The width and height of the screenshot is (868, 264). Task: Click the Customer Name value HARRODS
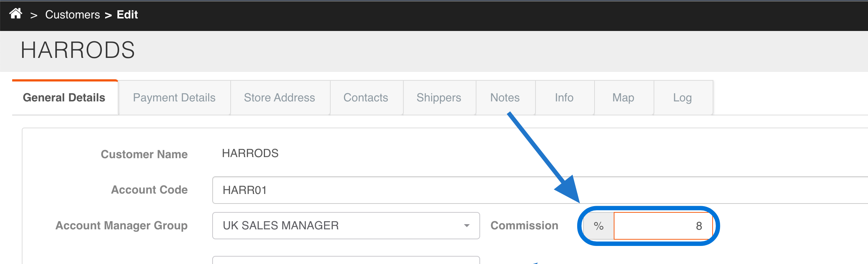(250, 153)
